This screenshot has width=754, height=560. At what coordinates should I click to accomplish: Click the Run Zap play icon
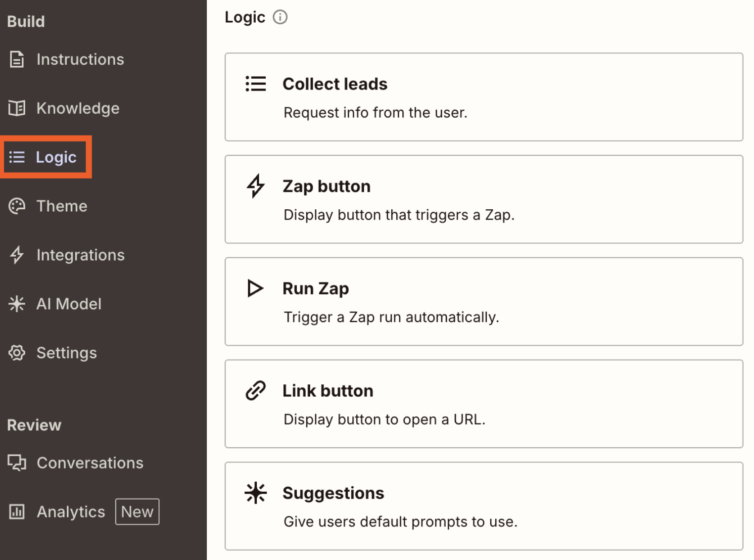point(255,288)
